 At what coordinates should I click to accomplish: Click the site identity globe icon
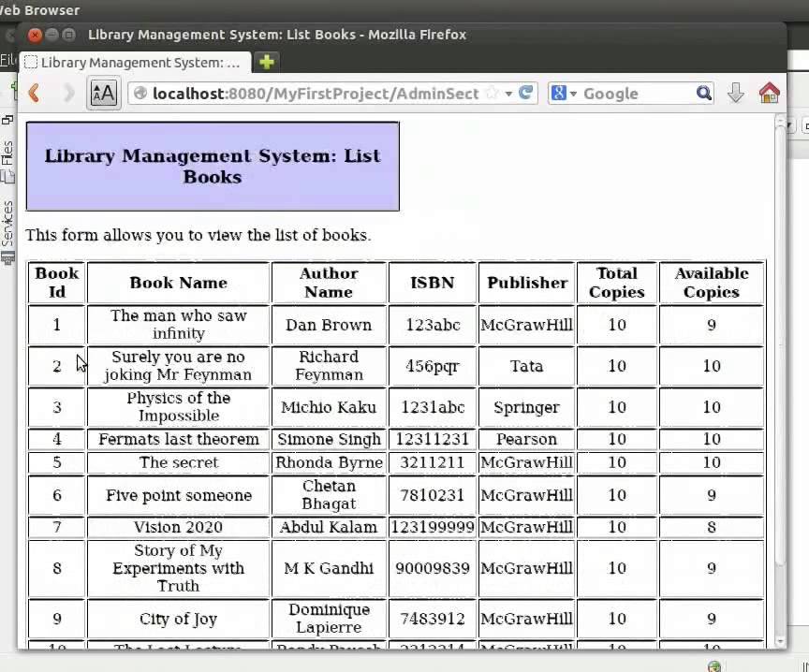[x=140, y=94]
